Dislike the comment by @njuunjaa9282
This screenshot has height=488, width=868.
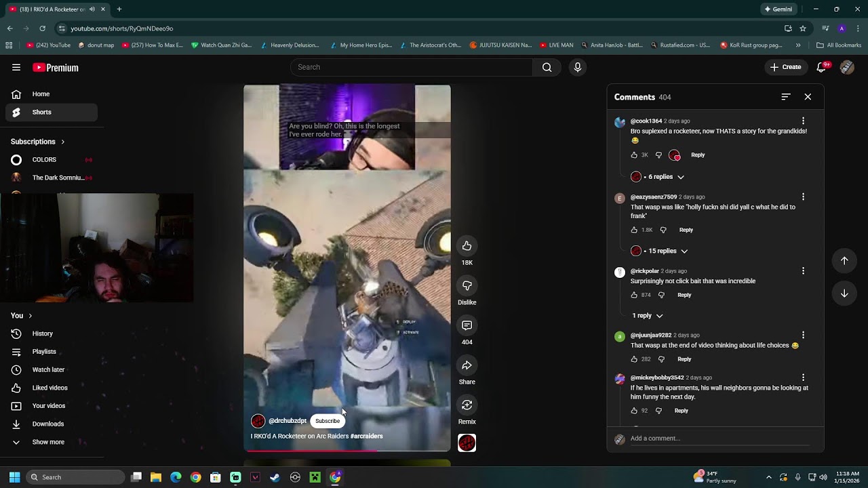[661, 359]
